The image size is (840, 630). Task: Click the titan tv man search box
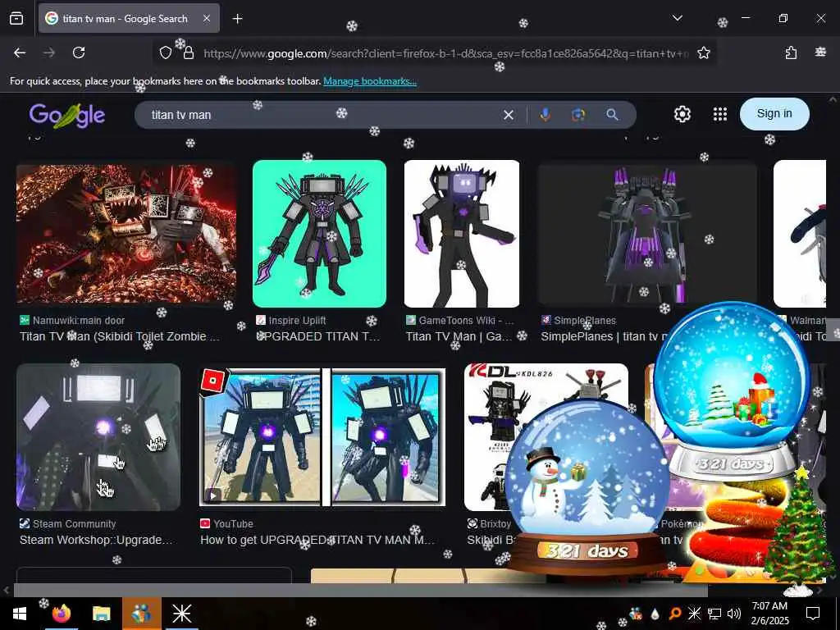tap(322, 115)
